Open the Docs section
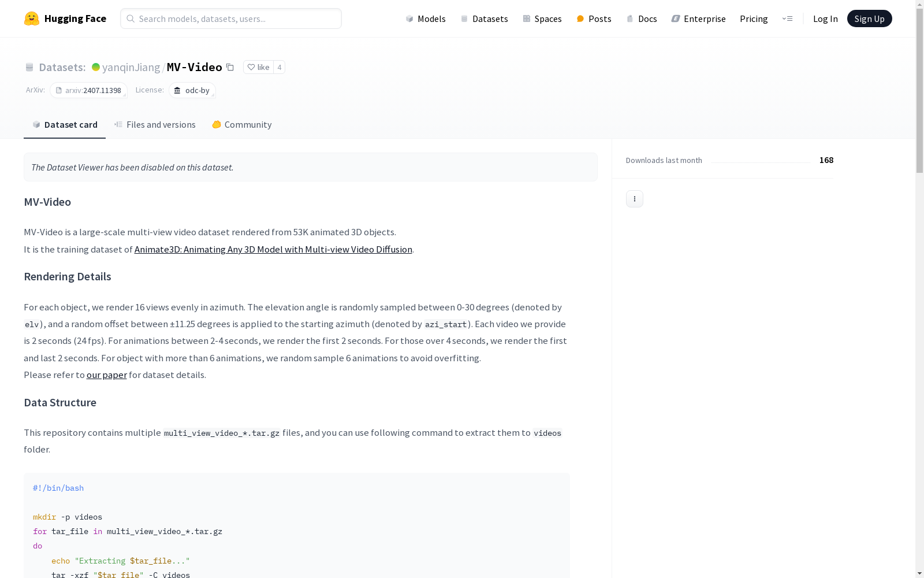Viewport: 924px width, 578px height. click(x=642, y=18)
